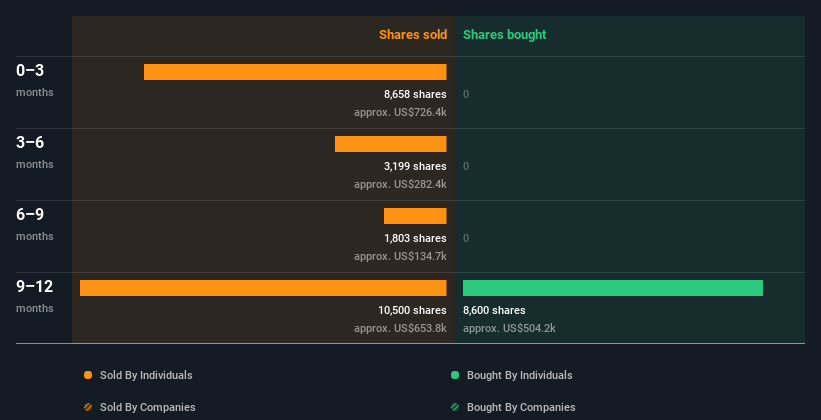Click the approx. US$134.7k amount
Screen dimensions: 821x420
pos(400,256)
